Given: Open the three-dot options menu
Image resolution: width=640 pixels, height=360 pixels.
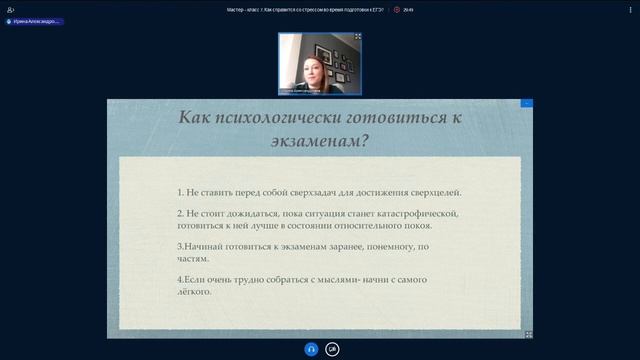Looking at the screenshot, I should (630, 10).
